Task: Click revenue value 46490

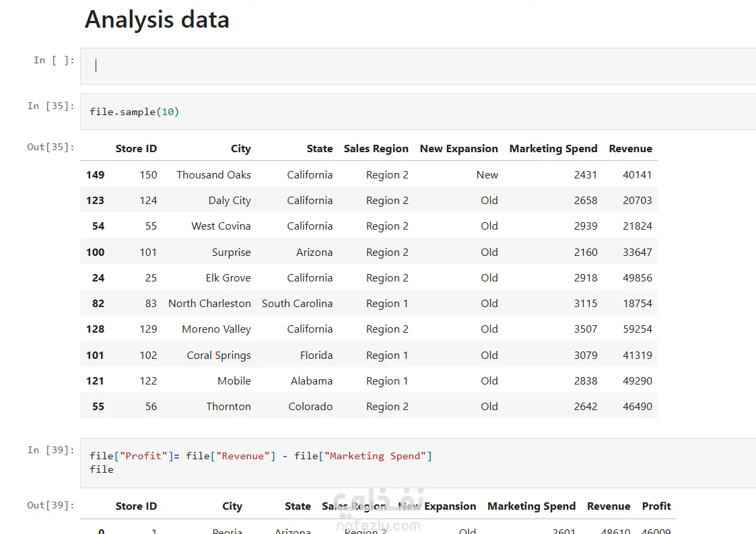Action: [x=638, y=406]
